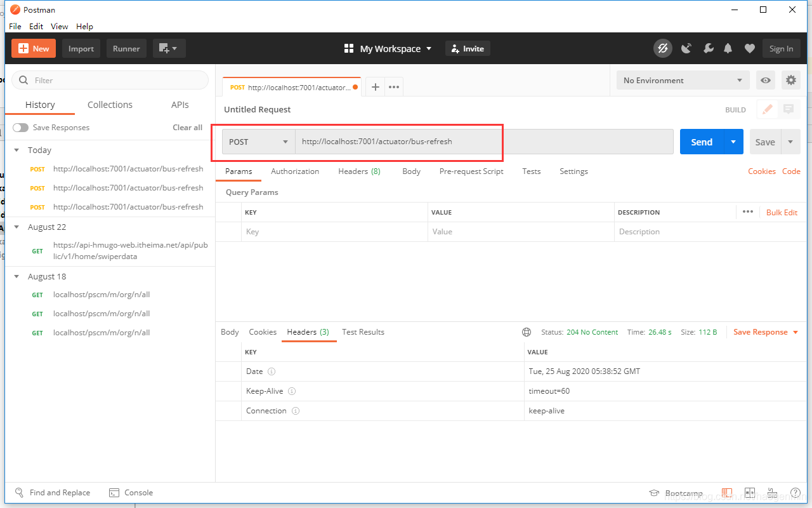
Task: Open the POST method dropdown
Action: coord(258,142)
